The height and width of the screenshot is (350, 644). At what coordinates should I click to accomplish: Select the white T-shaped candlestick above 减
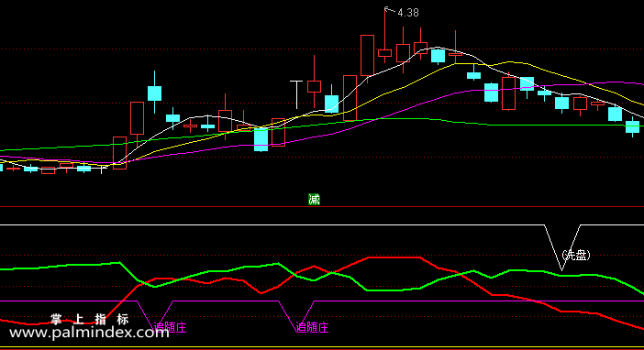point(296,94)
